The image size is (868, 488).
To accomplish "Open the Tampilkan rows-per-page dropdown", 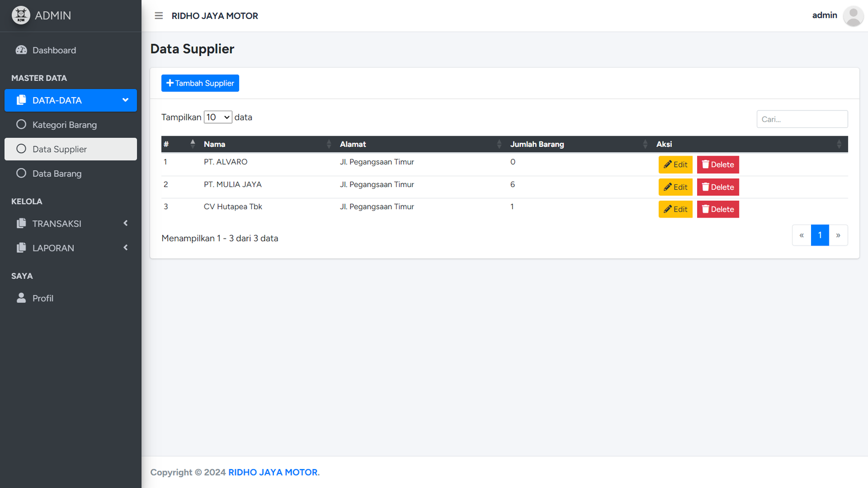I will 218,117.
